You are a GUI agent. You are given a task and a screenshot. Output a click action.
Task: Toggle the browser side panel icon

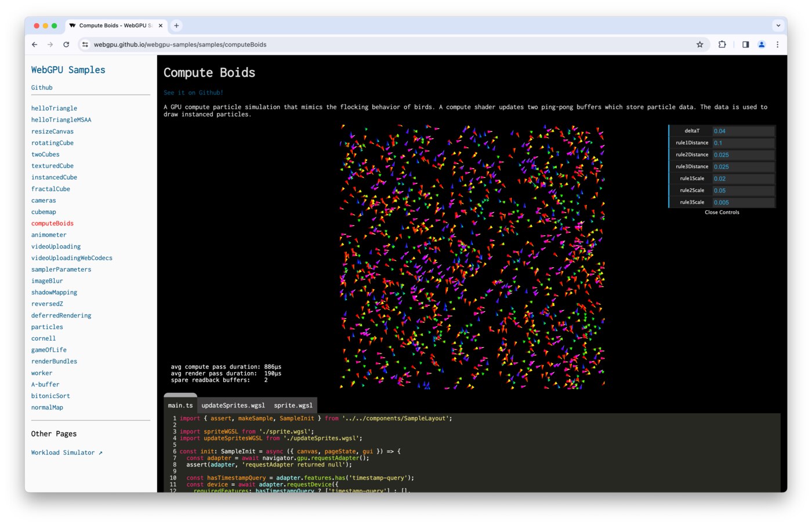click(x=745, y=45)
